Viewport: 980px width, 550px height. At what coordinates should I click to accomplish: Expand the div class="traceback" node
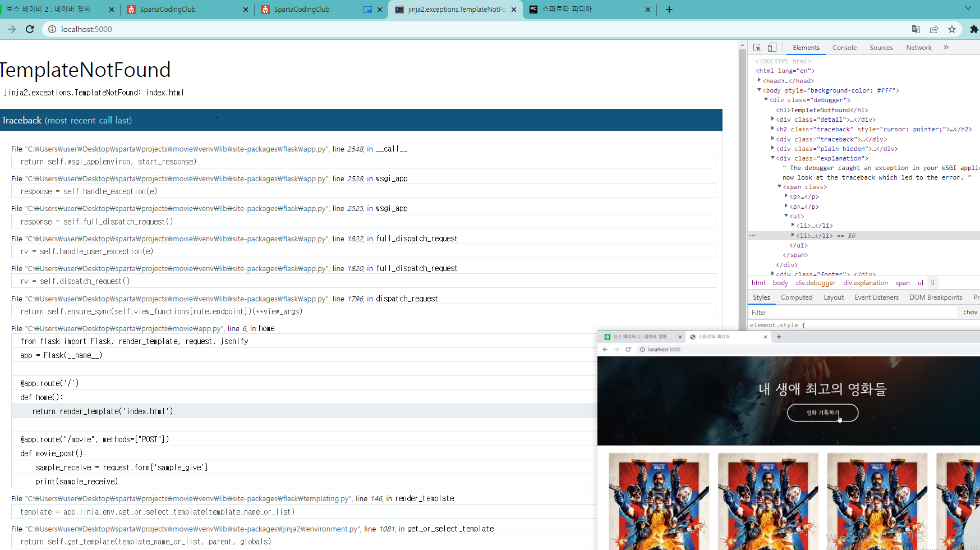click(x=772, y=139)
